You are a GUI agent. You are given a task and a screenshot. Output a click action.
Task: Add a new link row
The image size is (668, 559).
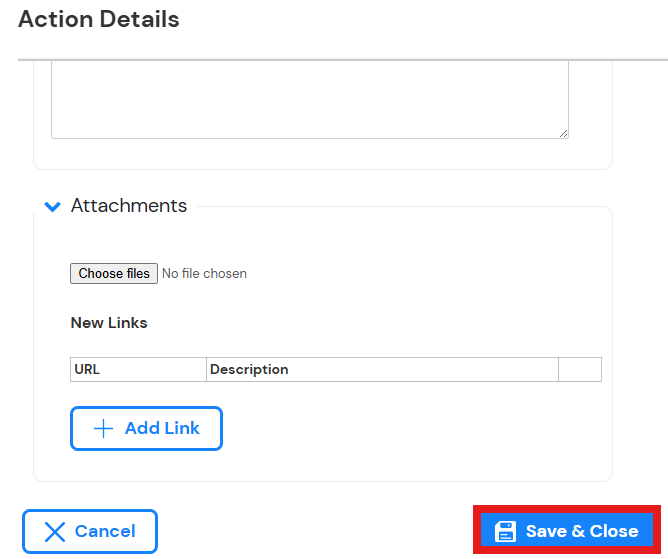click(146, 428)
